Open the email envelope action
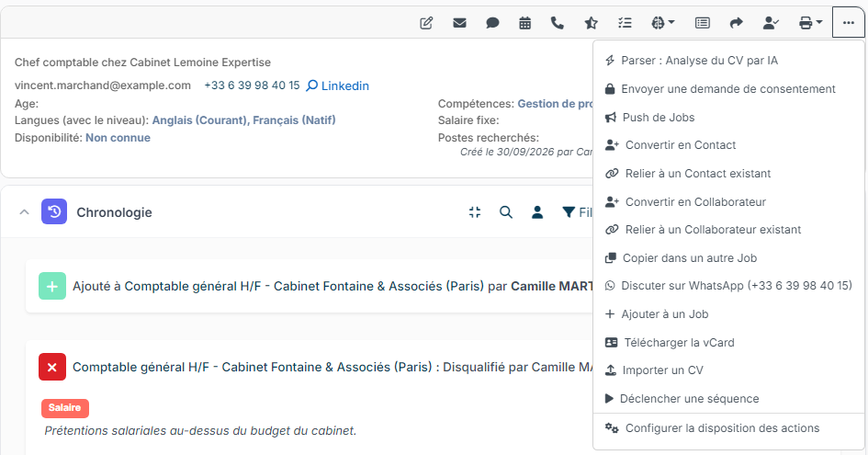Screen dimensions: 868x455 [459, 23]
